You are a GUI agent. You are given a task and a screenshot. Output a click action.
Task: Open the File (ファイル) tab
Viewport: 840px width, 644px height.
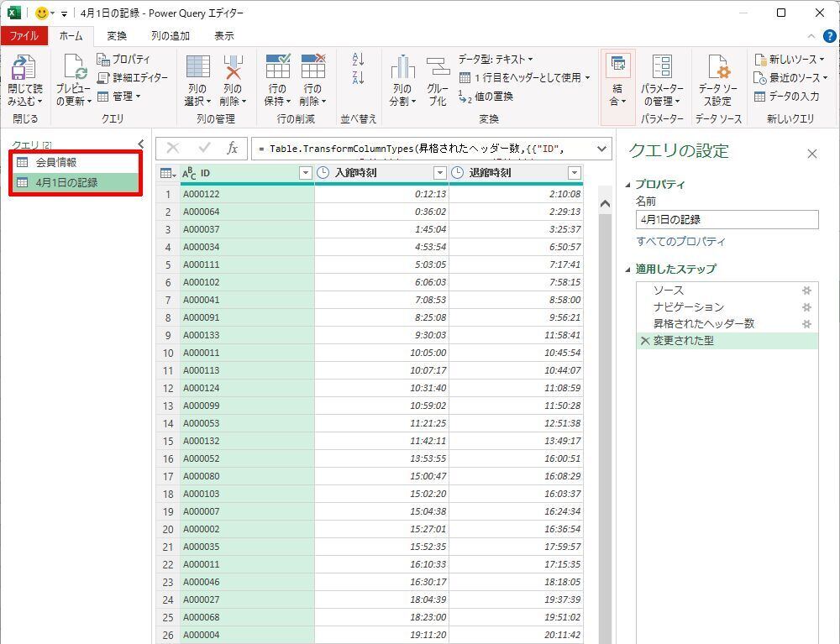pyautogui.click(x=24, y=36)
